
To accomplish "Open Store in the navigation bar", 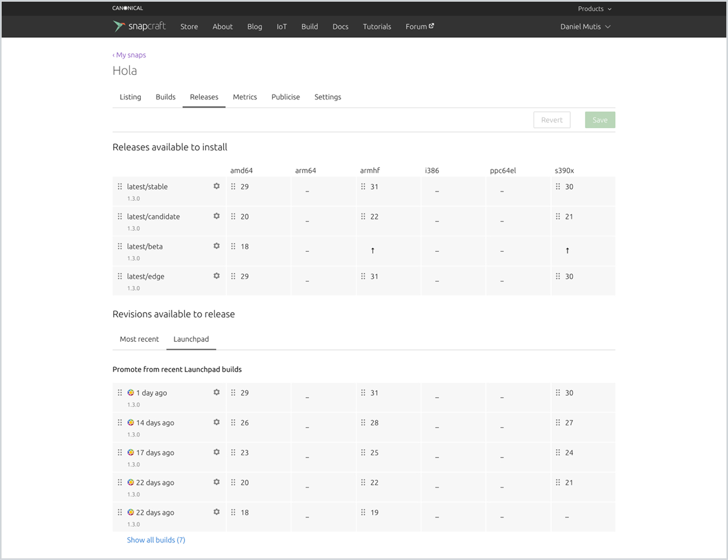I will pos(189,26).
